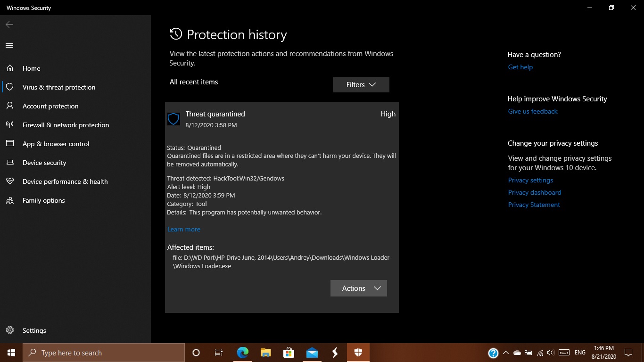Open Privacy settings link

530,180
